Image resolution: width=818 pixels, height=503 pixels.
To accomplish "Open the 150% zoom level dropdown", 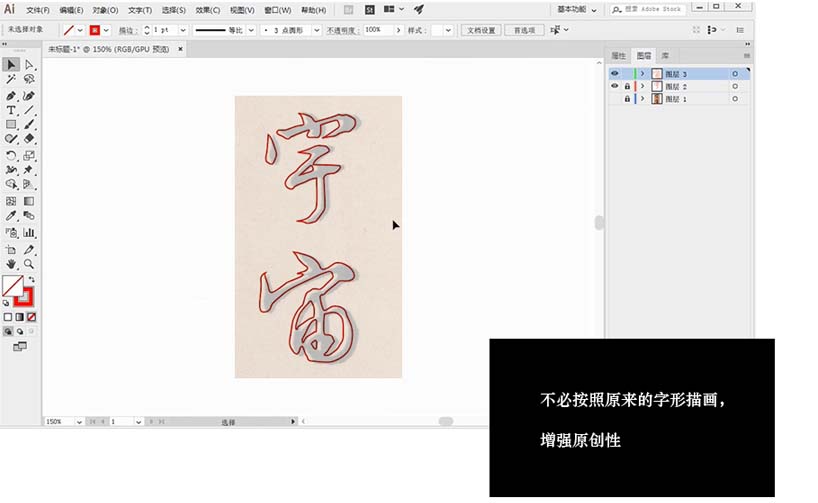I will (x=79, y=422).
